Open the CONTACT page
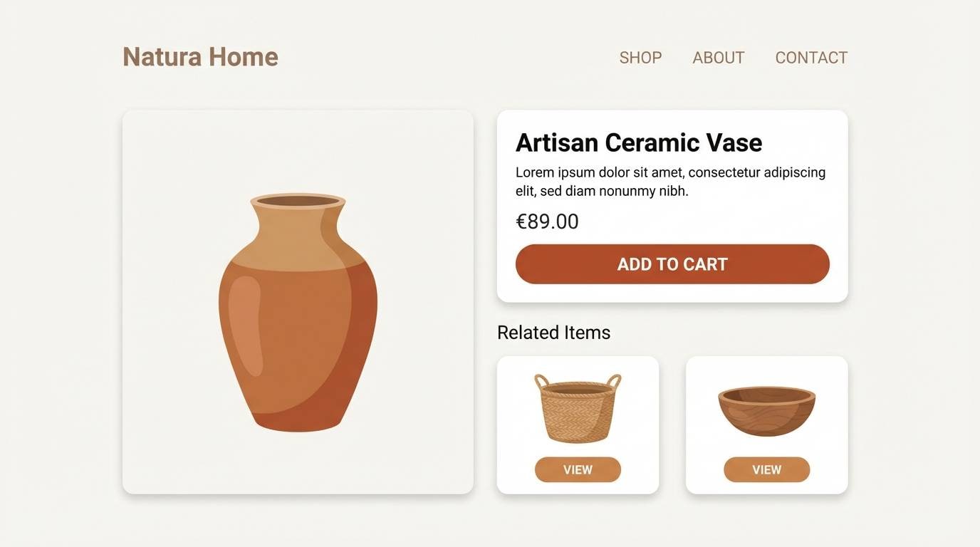 (811, 57)
